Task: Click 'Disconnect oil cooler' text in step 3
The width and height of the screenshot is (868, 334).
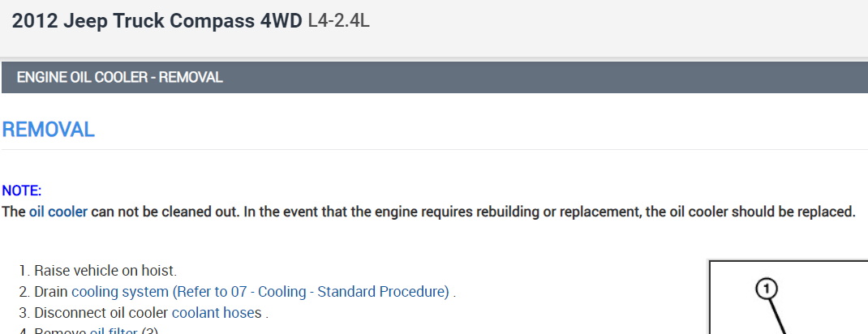Action: 101,313
